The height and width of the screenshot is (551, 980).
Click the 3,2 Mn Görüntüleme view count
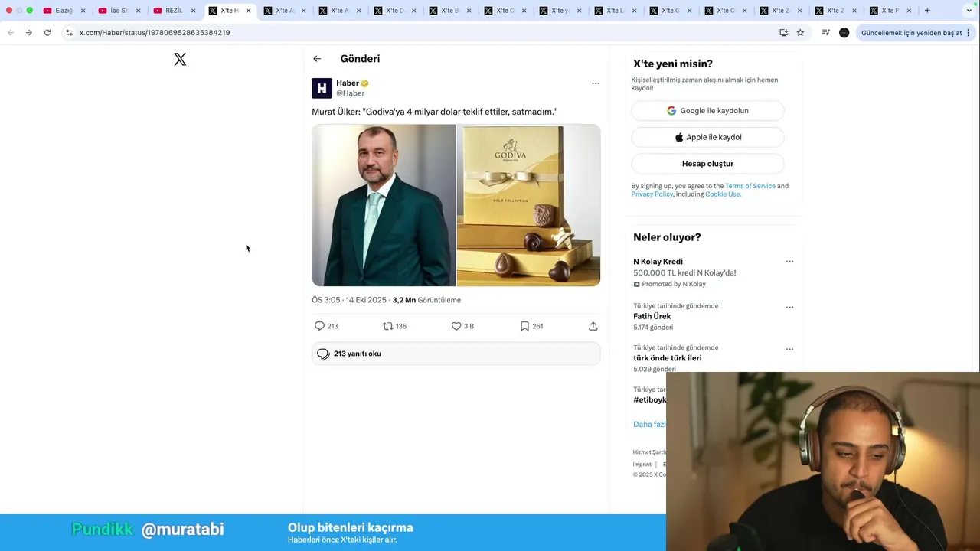pyautogui.click(x=426, y=300)
